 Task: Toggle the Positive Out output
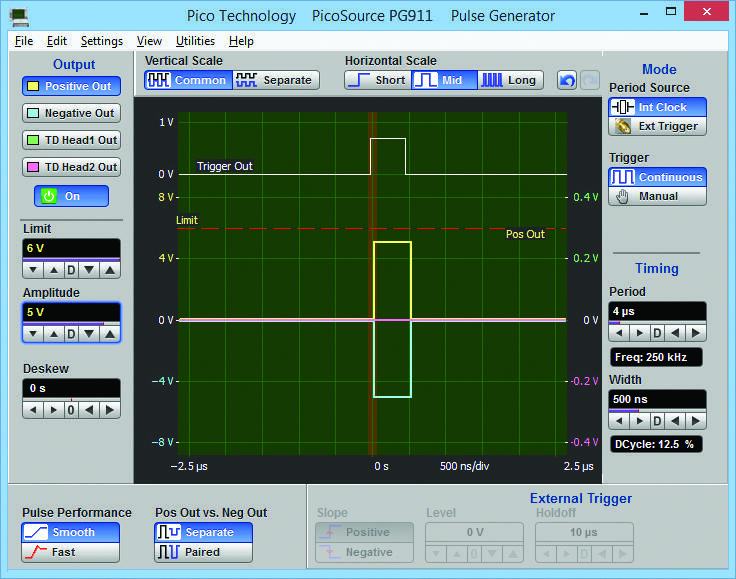click(71, 86)
